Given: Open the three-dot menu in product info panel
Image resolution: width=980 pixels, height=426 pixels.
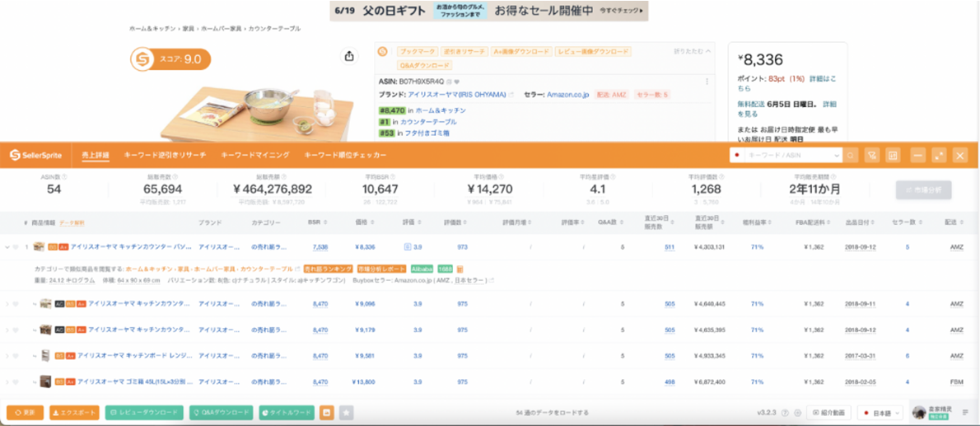Looking at the screenshot, I should 707,82.
